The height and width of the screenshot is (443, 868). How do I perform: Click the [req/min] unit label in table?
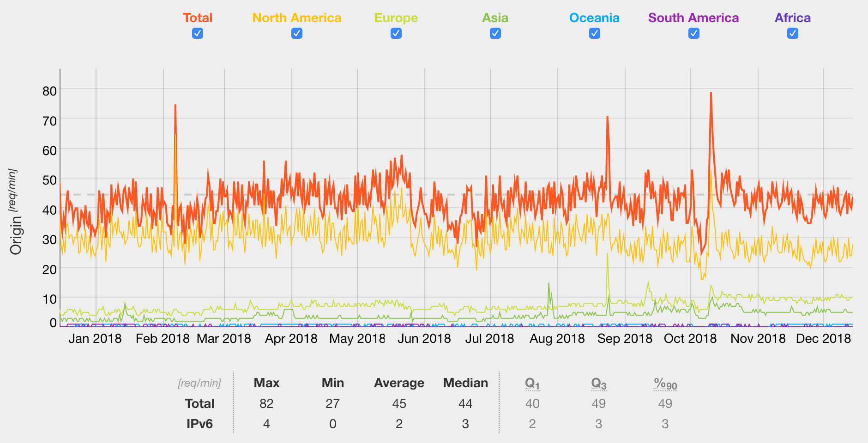pos(199,383)
